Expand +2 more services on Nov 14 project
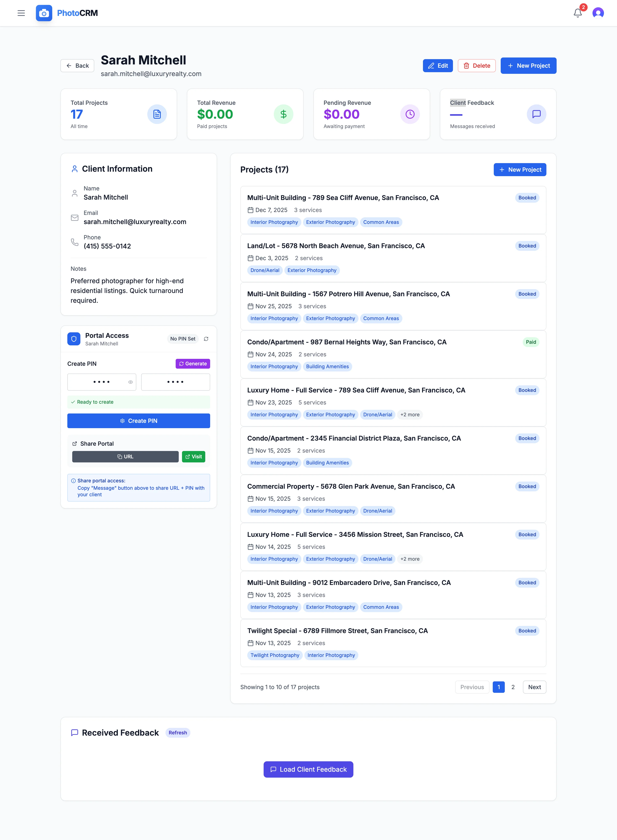 tap(410, 559)
